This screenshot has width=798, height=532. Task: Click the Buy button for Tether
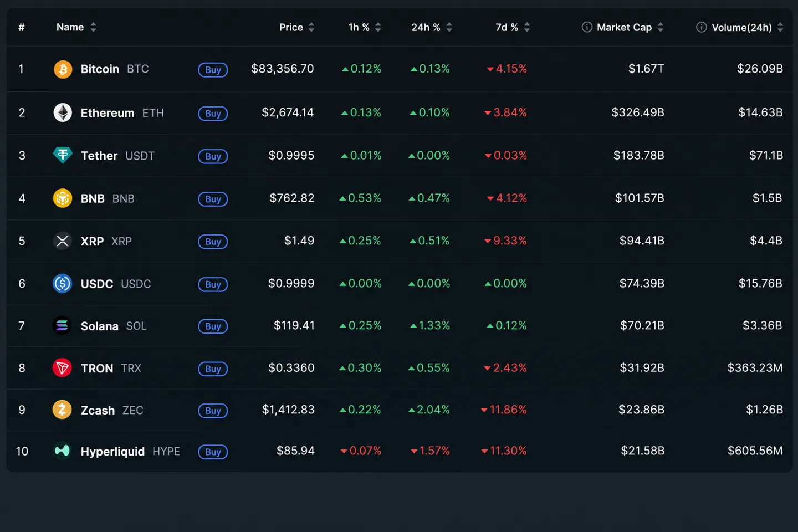[x=213, y=156]
